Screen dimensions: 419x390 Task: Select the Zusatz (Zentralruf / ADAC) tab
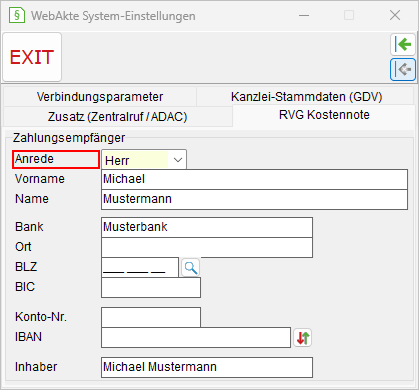[117, 117]
